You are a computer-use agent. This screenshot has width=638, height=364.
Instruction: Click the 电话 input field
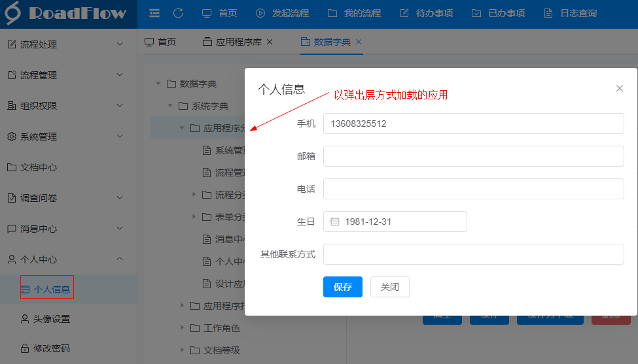click(473, 189)
